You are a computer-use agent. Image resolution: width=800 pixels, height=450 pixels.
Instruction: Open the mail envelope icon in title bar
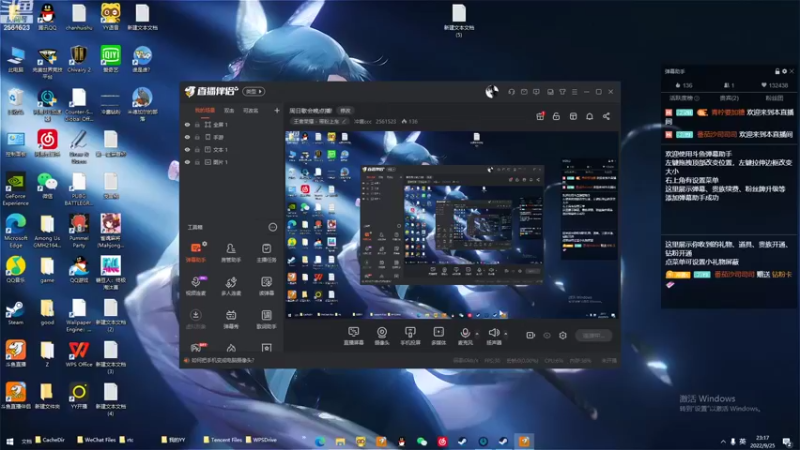point(524,92)
